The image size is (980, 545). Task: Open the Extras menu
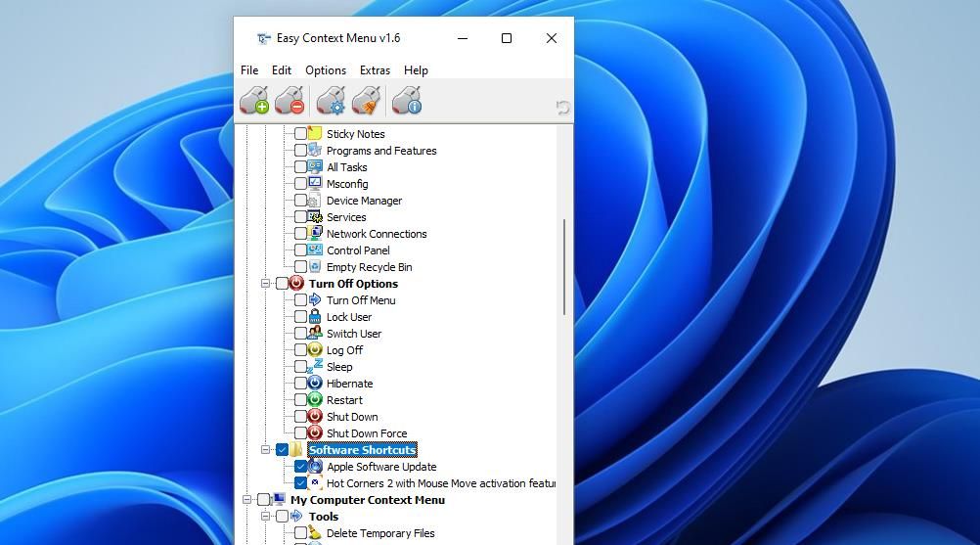375,70
